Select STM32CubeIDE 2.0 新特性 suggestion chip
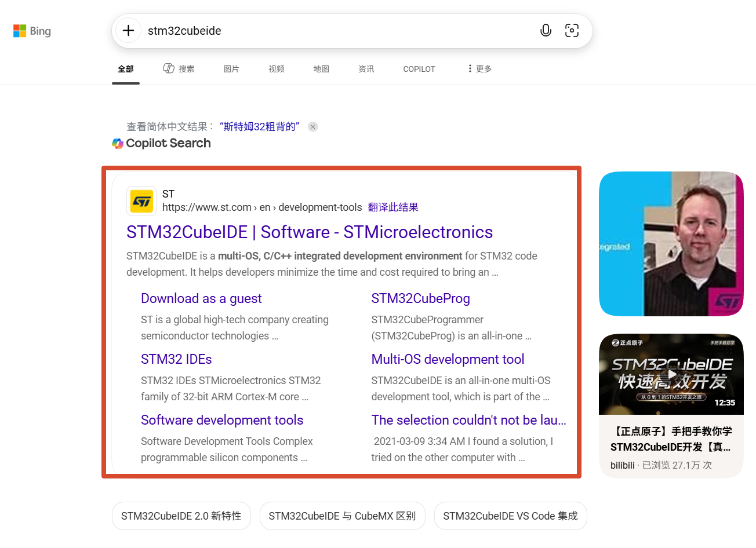 [181, 516]
